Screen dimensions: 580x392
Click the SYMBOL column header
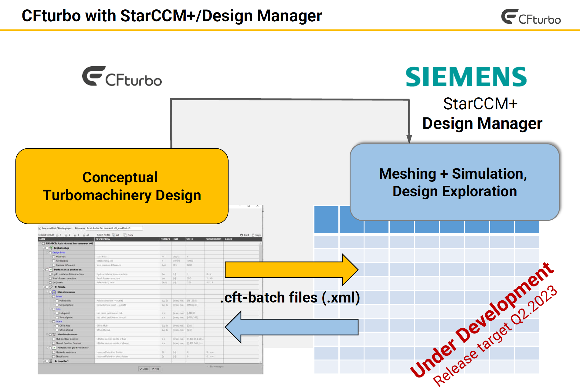(166, 239)
